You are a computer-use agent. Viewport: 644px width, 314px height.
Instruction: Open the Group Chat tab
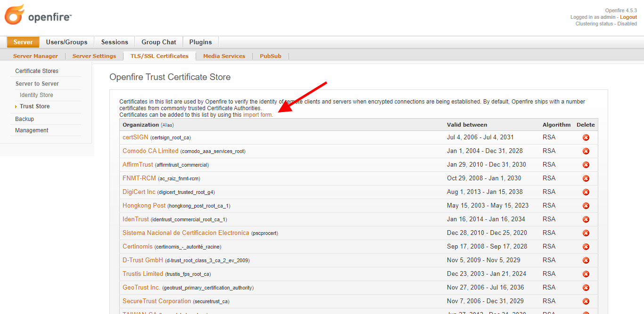159,42
